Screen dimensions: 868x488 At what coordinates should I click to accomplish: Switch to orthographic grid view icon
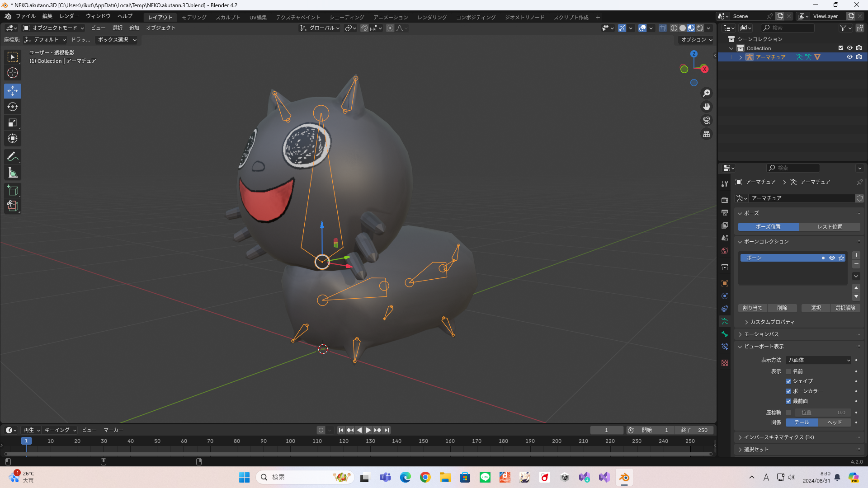707,134
